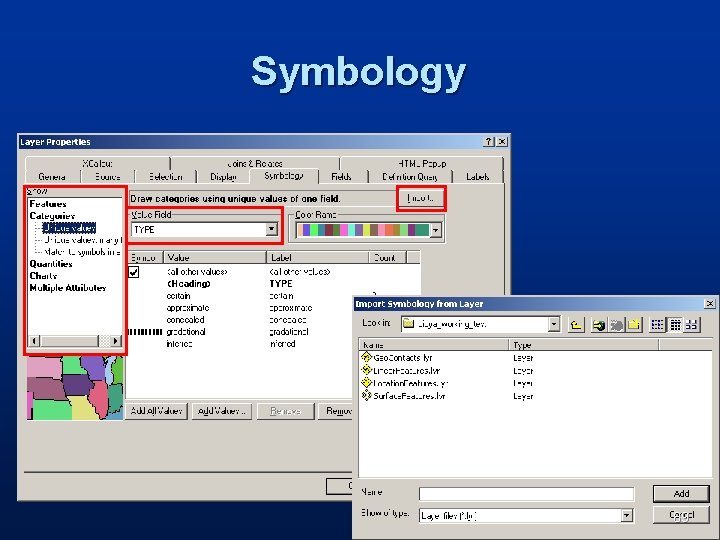Toggle the all other values checkbox
The height and width of the screenshot is (540, 720).
134,272
